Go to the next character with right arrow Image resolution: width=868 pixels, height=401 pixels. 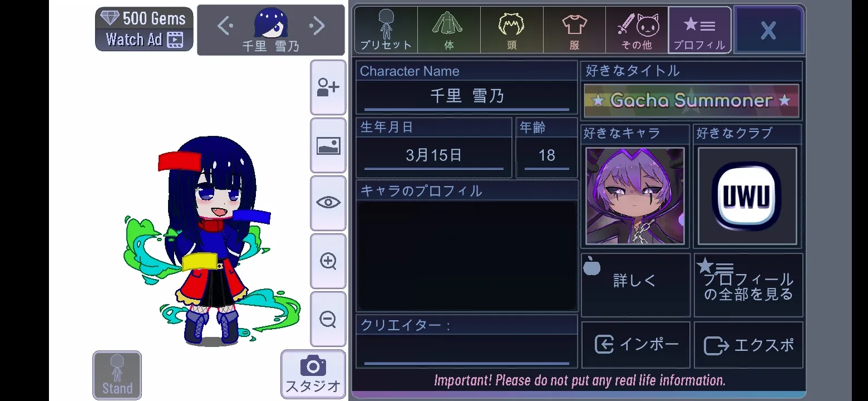[317, 25]
